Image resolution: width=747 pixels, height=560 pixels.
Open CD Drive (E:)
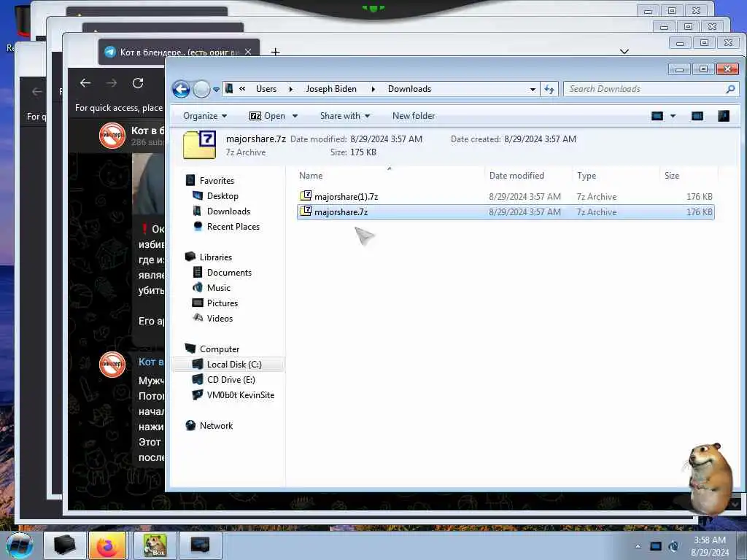point(231,379)
